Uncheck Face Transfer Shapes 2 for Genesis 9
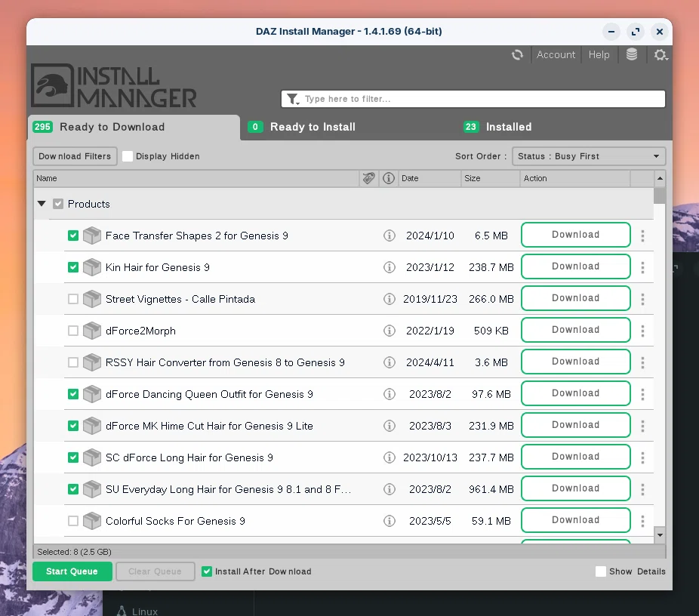The height and width of the screenshot is (616, 699). pos(73,236)
